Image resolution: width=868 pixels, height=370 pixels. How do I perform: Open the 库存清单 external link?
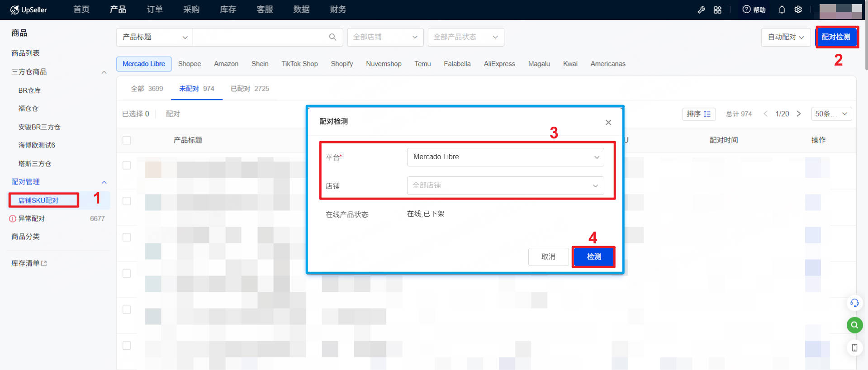coord(29,263)
